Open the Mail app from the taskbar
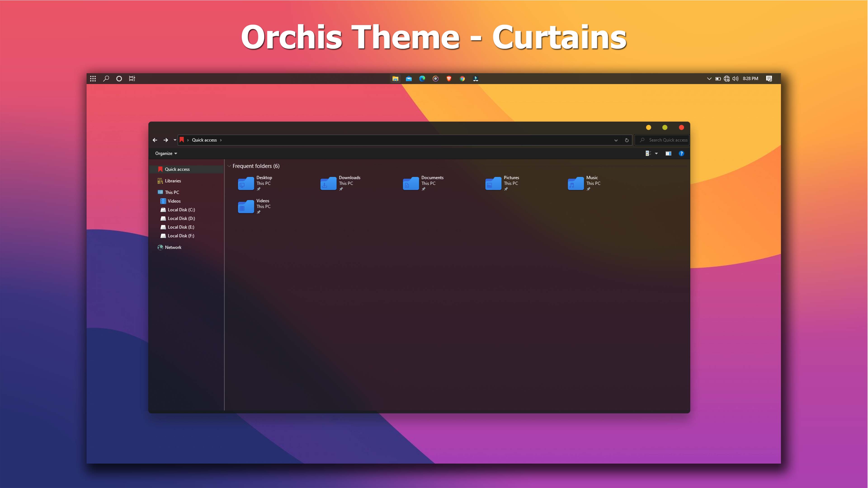 [409, 78]
